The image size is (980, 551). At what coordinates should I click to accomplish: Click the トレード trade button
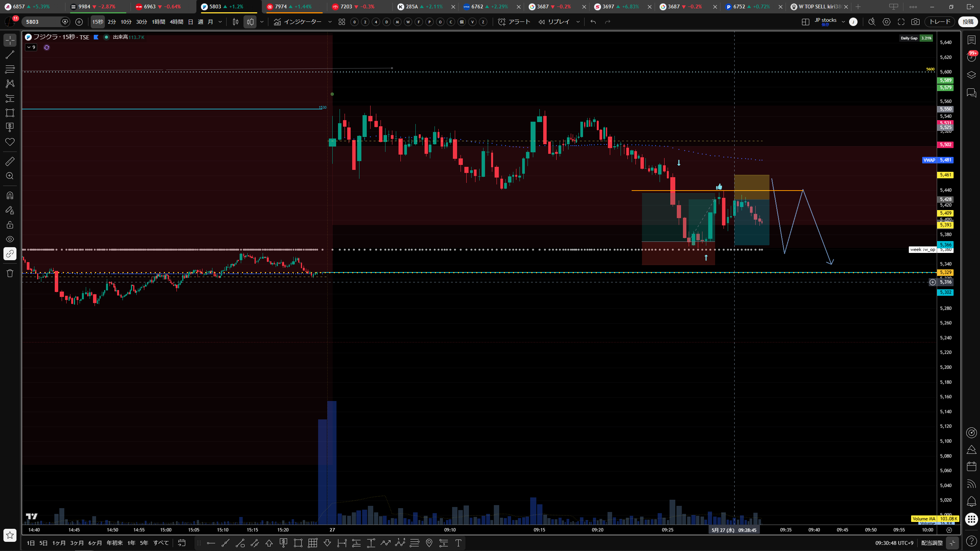tap(940, 22)
